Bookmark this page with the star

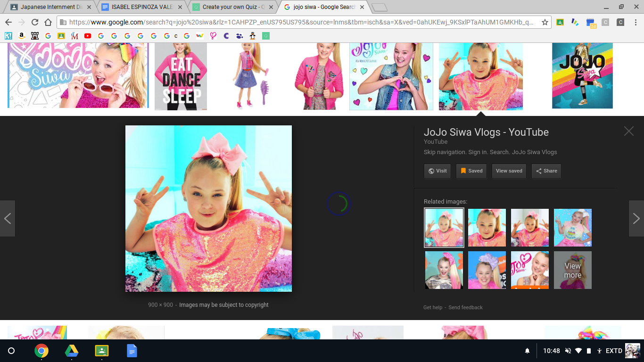coord(545,22)
